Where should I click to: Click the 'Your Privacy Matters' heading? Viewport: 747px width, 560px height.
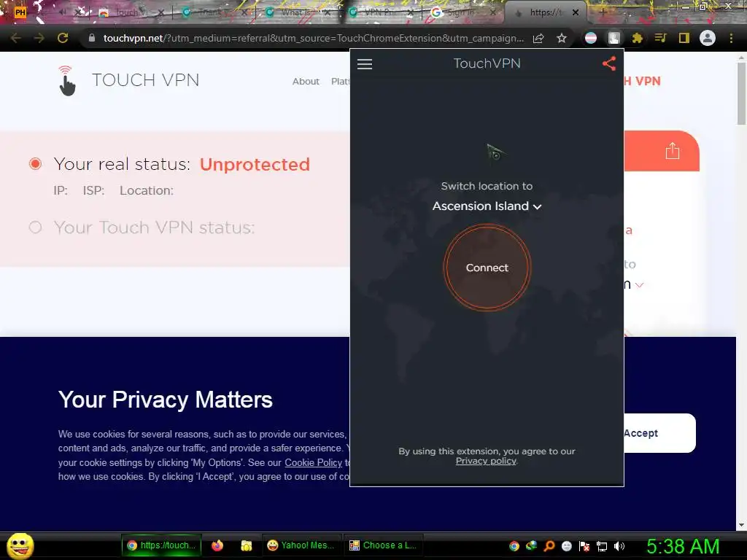(166, 400)
